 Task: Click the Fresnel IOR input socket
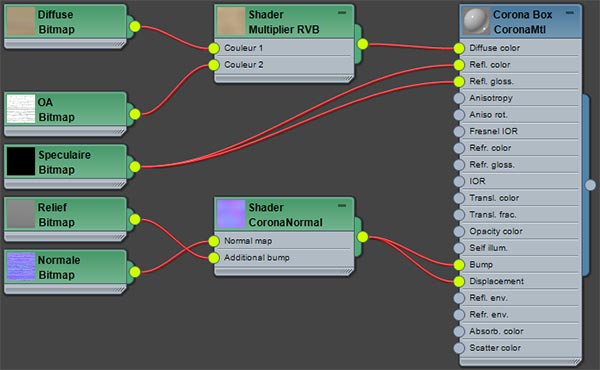click(x=459, y=131)
